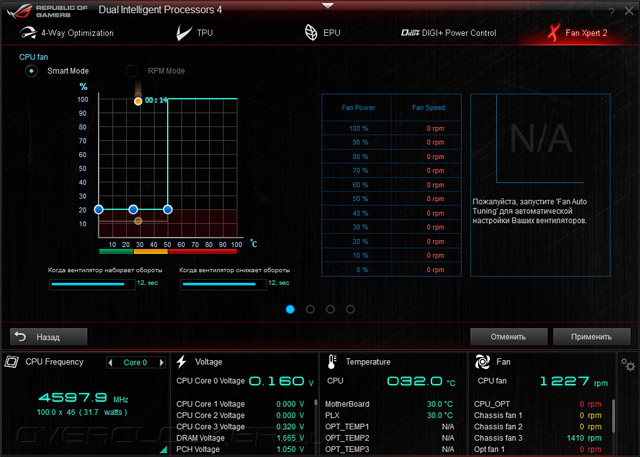640x457 pixels.
Task: Select RPM Mode radio button
Action: [131, 71]
